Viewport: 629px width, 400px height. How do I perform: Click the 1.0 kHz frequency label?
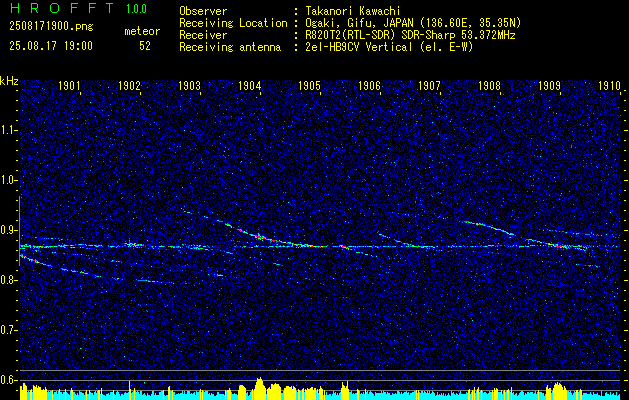tap(7, 180)
